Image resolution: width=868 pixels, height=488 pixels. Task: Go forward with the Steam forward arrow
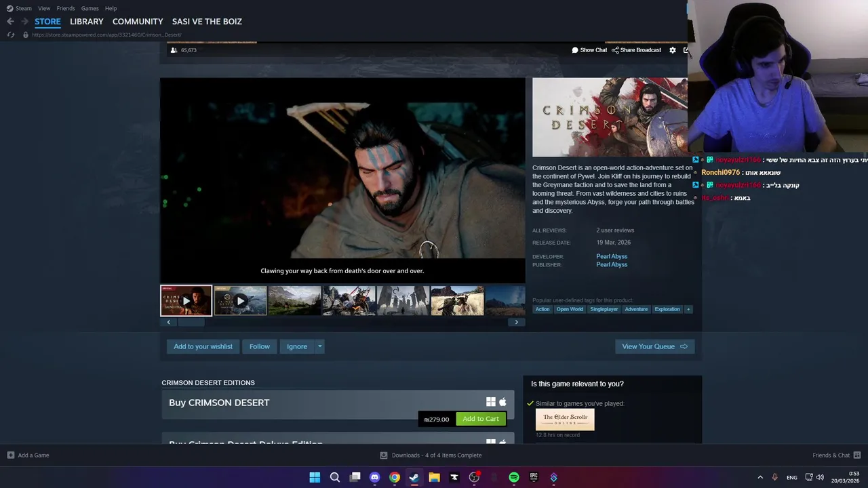[x=24, y=21]
